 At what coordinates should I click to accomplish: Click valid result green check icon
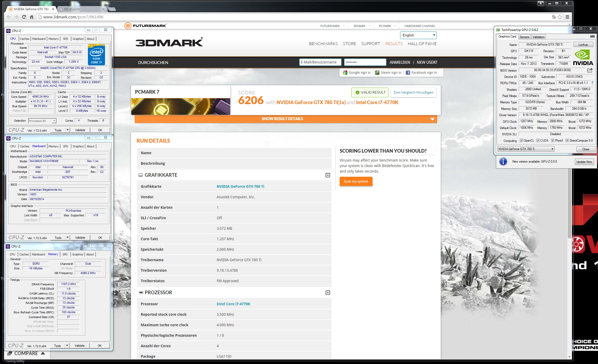[357, 92]
